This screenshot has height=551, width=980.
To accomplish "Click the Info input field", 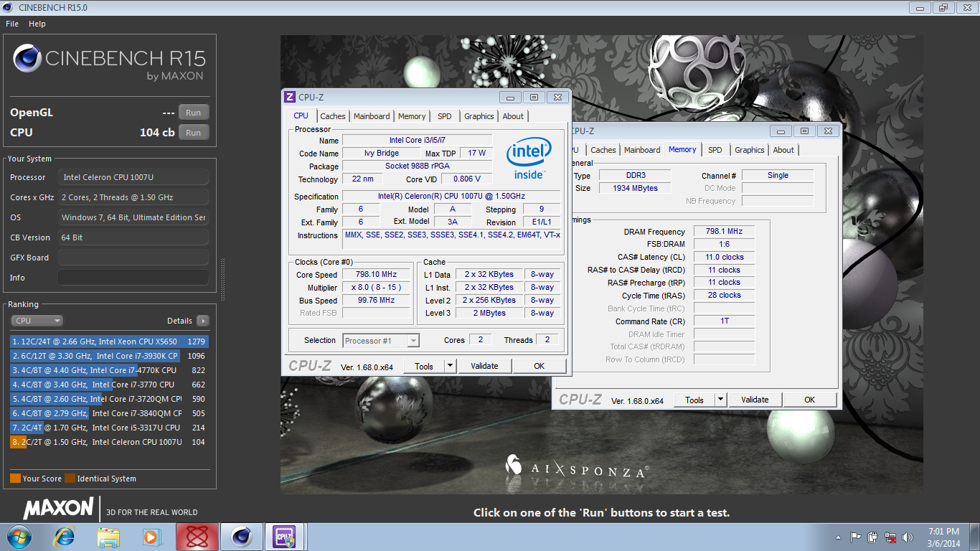I will click(133, 278).
